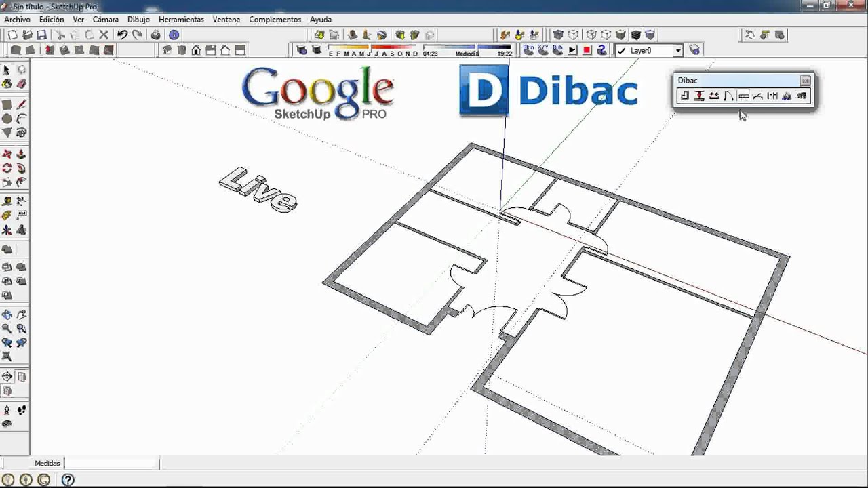
Task: Select the Move tool
Action: click(6, 154)
